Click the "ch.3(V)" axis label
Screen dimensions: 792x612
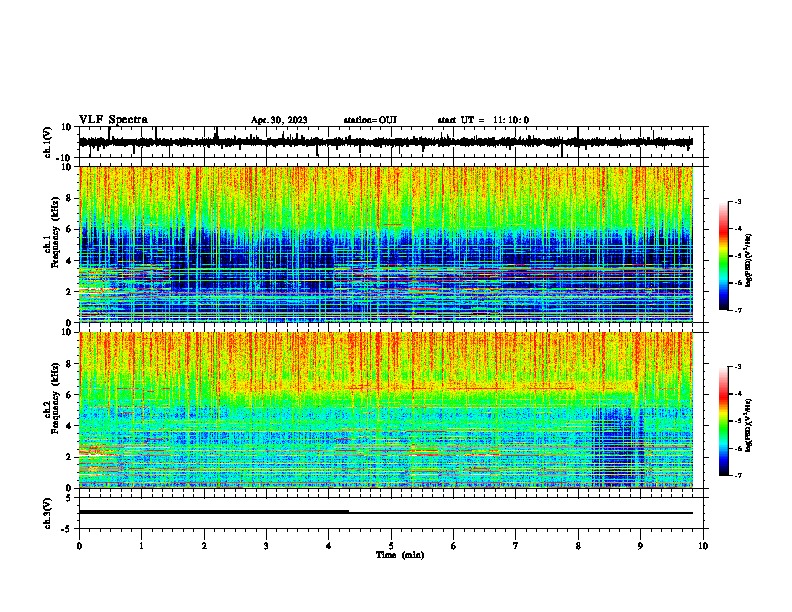tap(47, 513)
